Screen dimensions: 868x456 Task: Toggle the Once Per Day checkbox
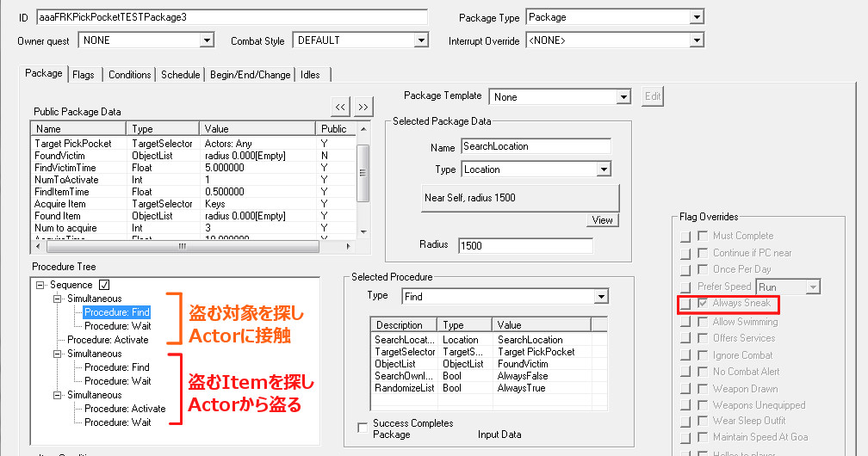(703, 269)
